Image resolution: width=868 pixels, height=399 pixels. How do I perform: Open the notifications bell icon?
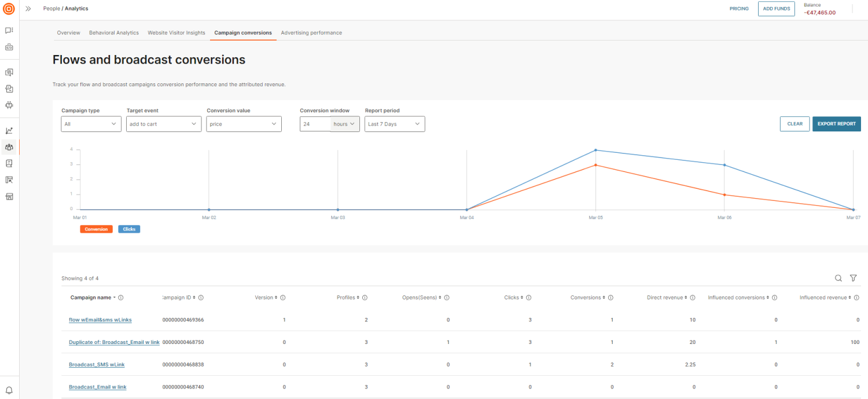(x=9, y=390)
